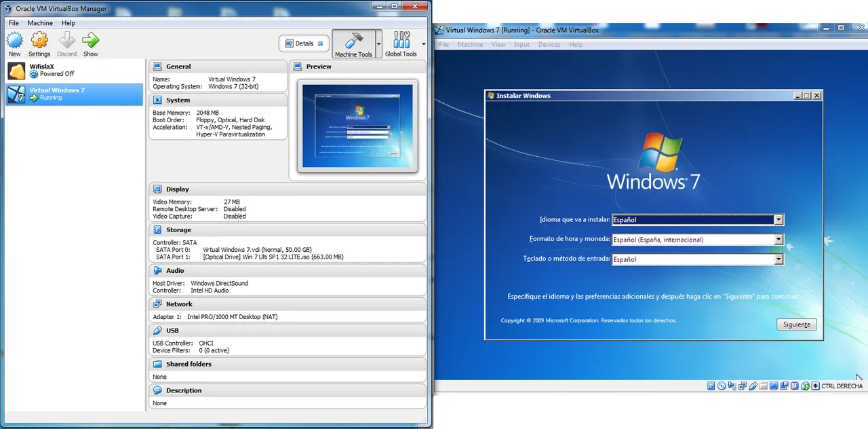Click the Details button
Screen dimensions: 868x429
coord(304,43)
